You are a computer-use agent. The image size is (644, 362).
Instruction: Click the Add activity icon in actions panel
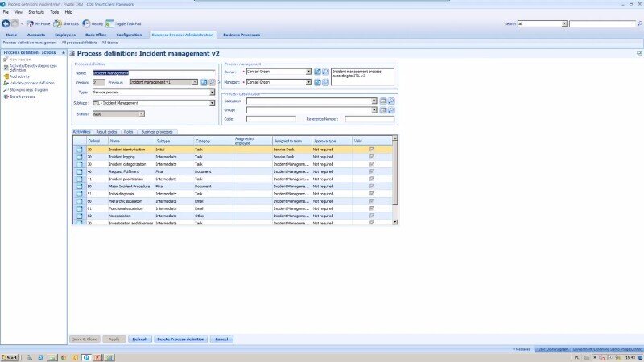click(5, 76)
